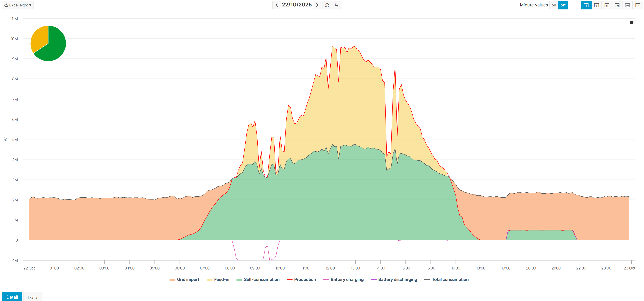The height and width of the screenshot is (301, 644).
Task: Toggle Grid import series in legend
Action: pyautogui.click(x=188, y=280)
